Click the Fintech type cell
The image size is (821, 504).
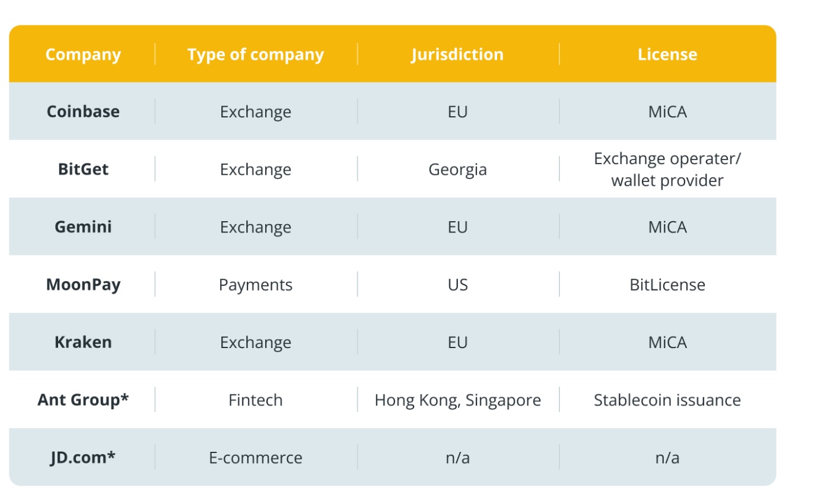[x=256, y=400]
